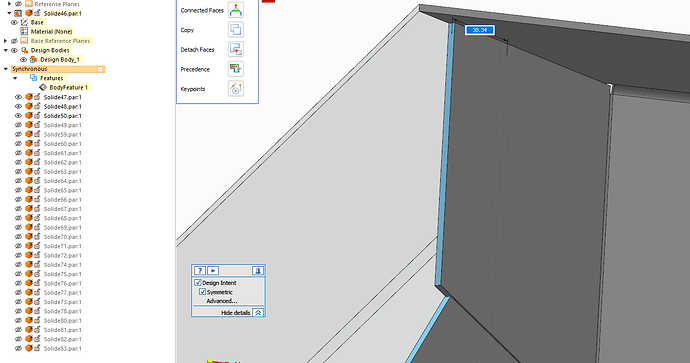Open Advanced... design intent options
This screenshot has width=690, height=363.
(x=222, y=301)
